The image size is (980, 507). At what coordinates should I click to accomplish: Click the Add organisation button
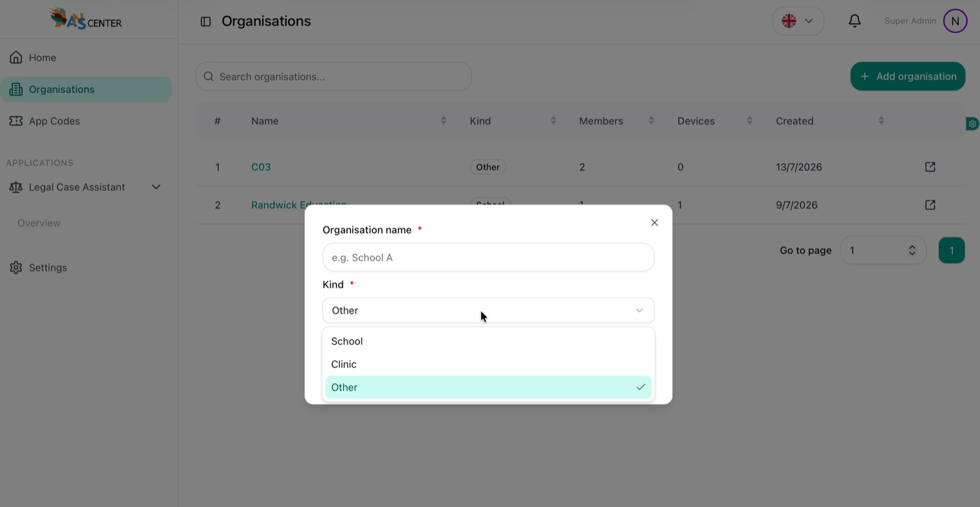907,77
